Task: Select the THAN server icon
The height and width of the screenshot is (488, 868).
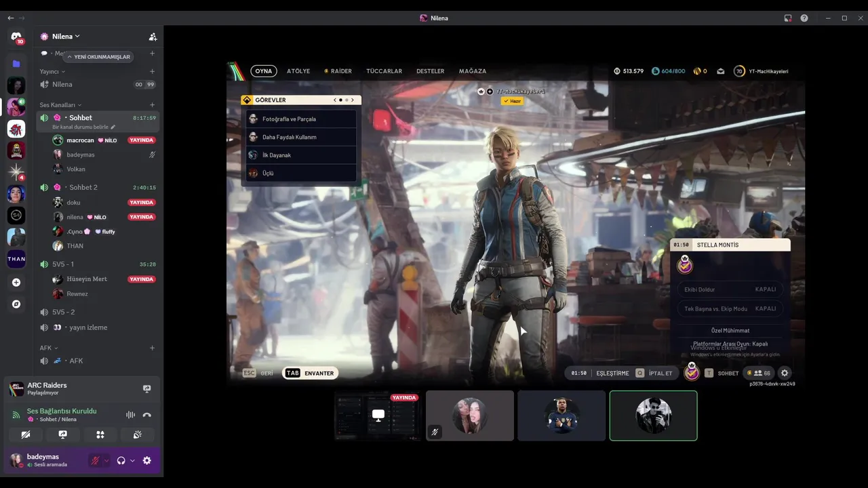Action: coord(16,259)
